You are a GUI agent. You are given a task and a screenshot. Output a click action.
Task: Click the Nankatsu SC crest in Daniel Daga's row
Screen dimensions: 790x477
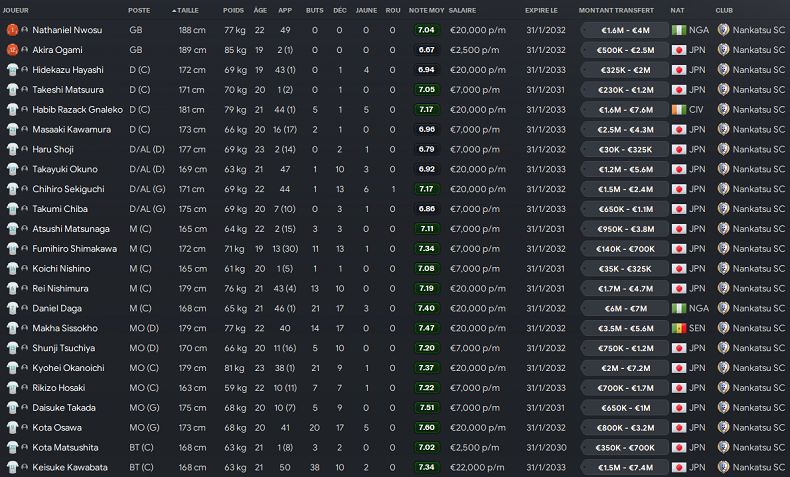(723, 308)
